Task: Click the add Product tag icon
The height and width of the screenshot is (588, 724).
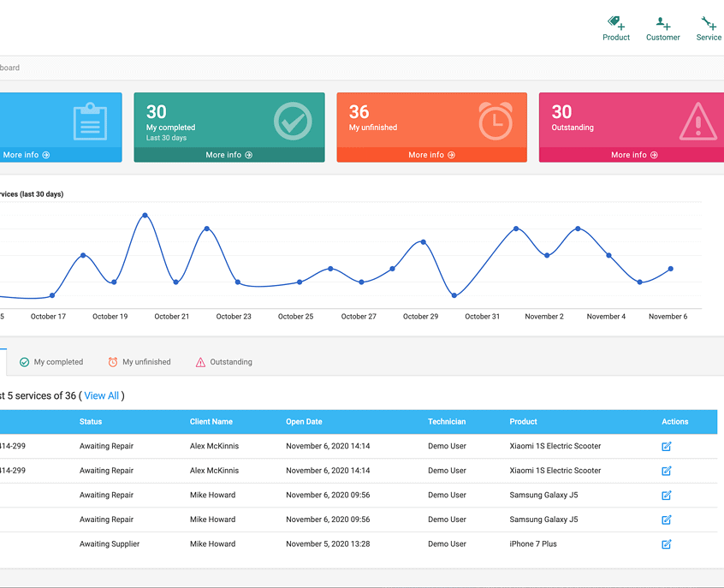Action: coord(616,23)
